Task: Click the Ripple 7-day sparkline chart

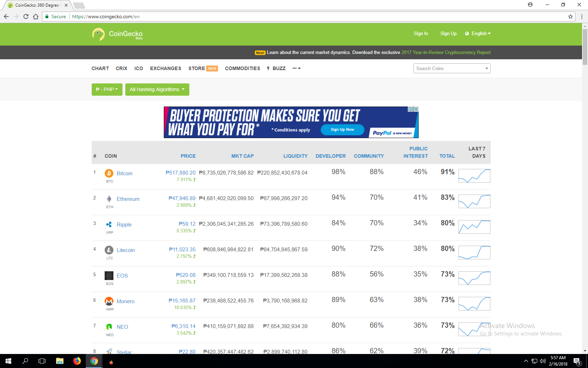Action: 474,227
